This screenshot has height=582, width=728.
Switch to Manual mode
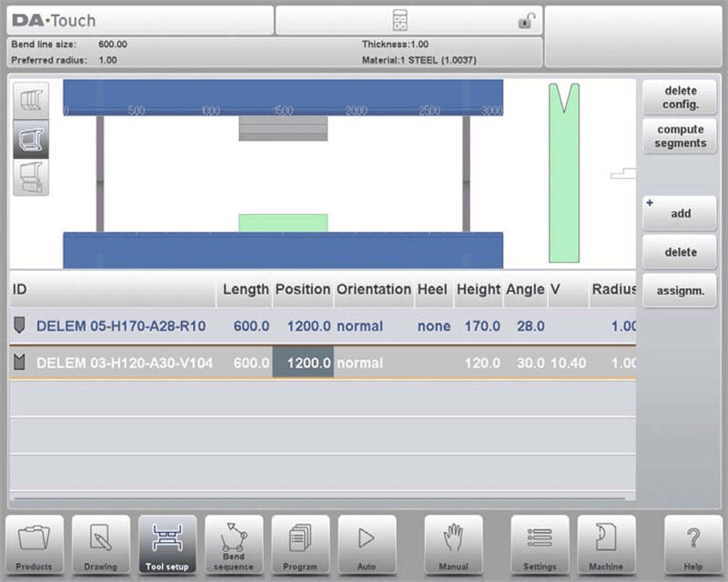453,544
